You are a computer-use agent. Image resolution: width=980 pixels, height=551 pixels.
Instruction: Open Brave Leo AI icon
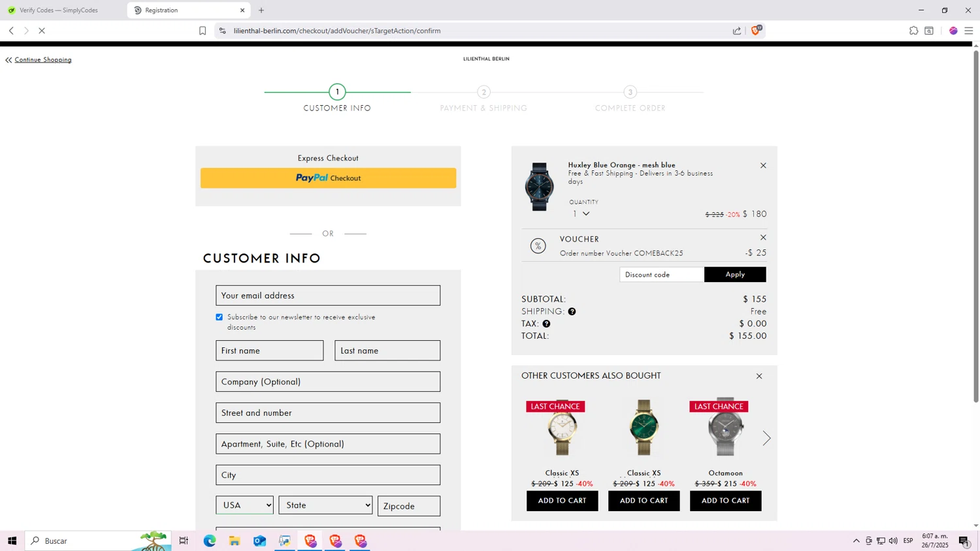click(953, 31)
